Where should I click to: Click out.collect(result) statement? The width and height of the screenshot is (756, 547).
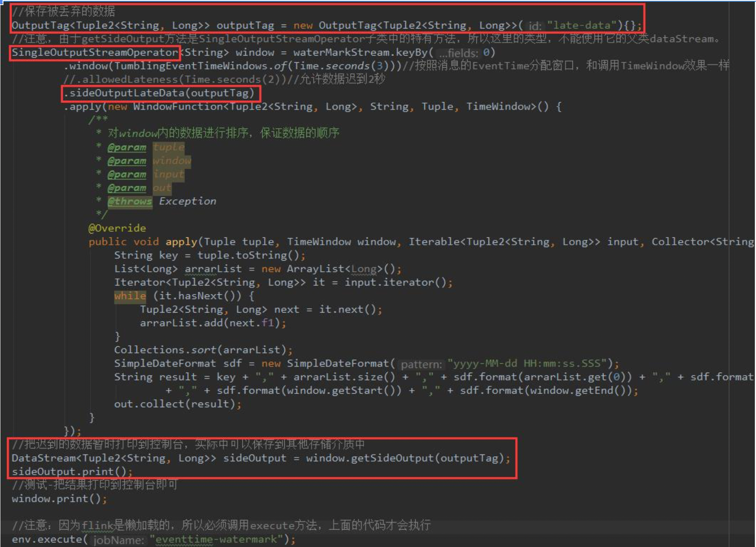coord(178,404)
